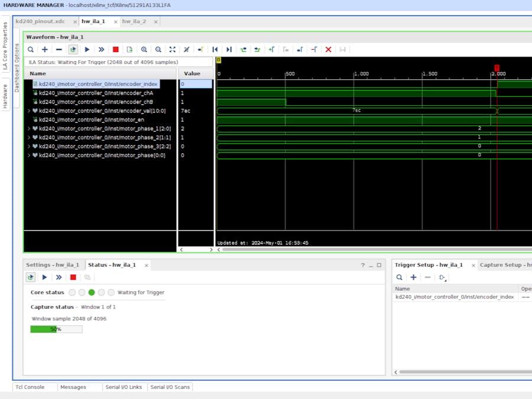
Task: Click the capture progress bar at 50%
Action: 56,329
